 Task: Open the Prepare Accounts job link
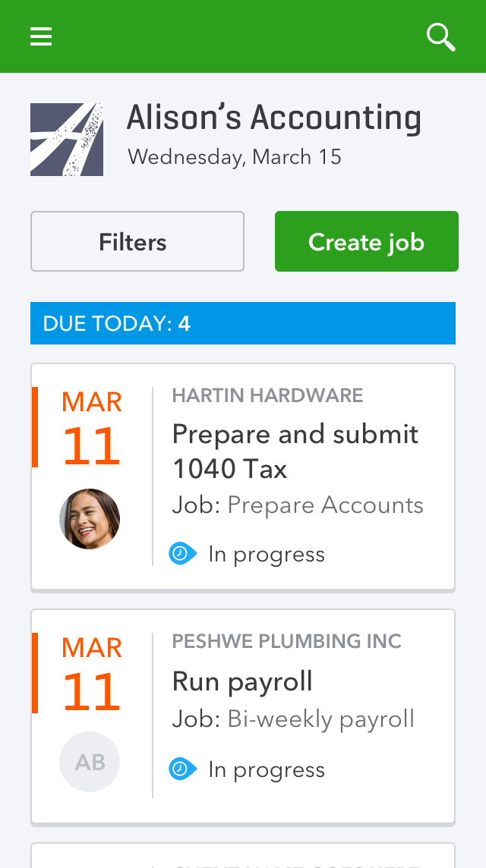[x=325, y=505]
